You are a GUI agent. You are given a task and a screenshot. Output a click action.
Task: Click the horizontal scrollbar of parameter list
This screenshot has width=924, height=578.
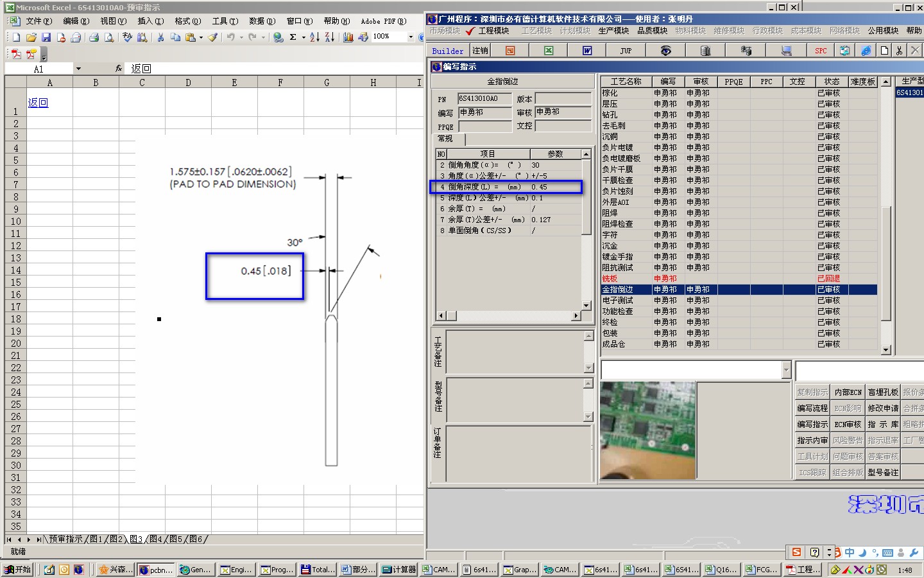(x=508, y=316)
